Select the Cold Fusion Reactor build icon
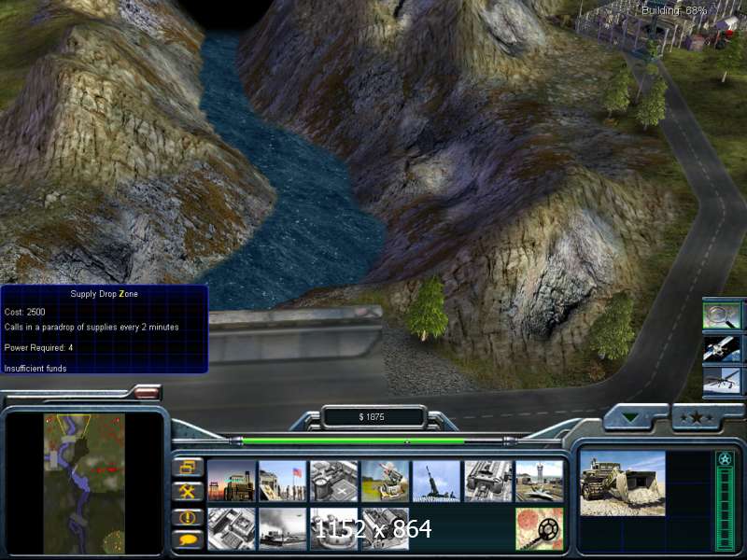The height and width of the screenshot is (560, 747). tap(232, 481)
